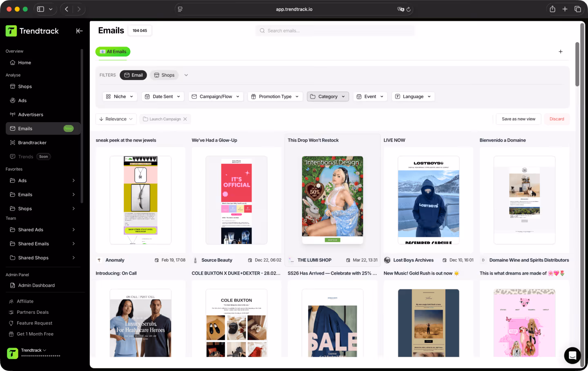588x371 pixels.
Task: Open Feature Request link
Action: (34, 323)
